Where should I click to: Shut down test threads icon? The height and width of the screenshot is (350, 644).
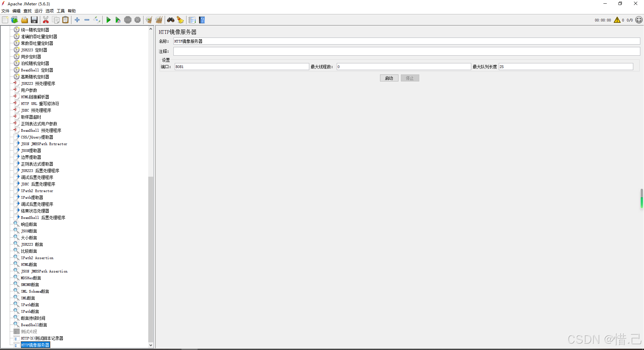138,20
